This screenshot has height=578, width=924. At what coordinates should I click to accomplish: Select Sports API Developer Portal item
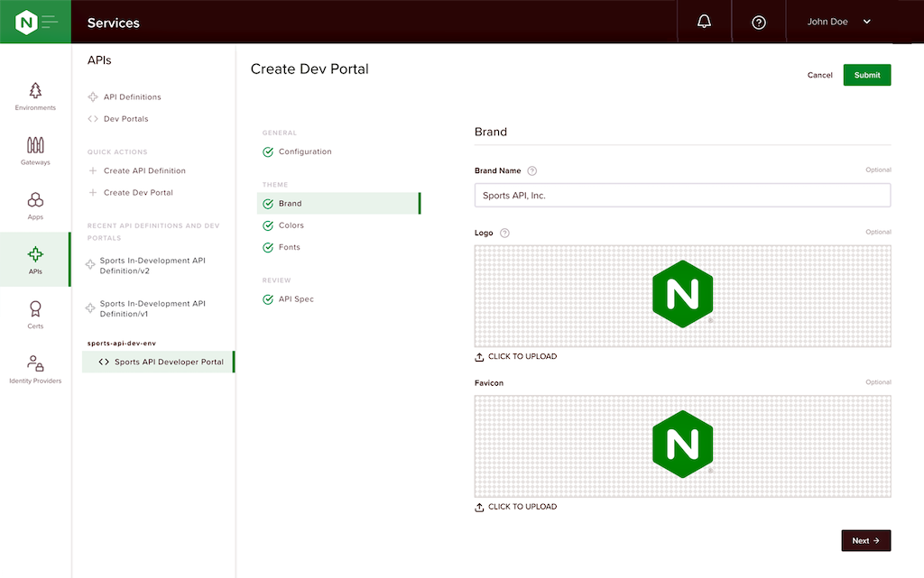coord(158,362)
